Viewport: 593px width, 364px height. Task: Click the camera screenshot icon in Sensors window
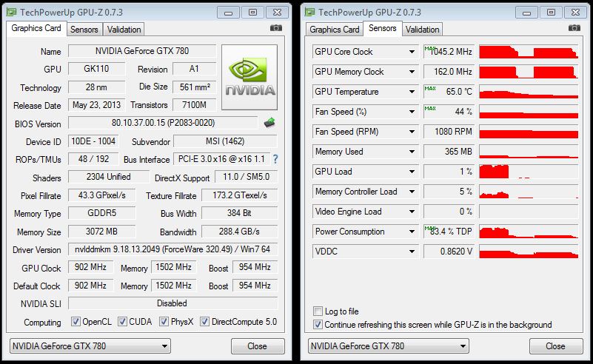(574, 28)
